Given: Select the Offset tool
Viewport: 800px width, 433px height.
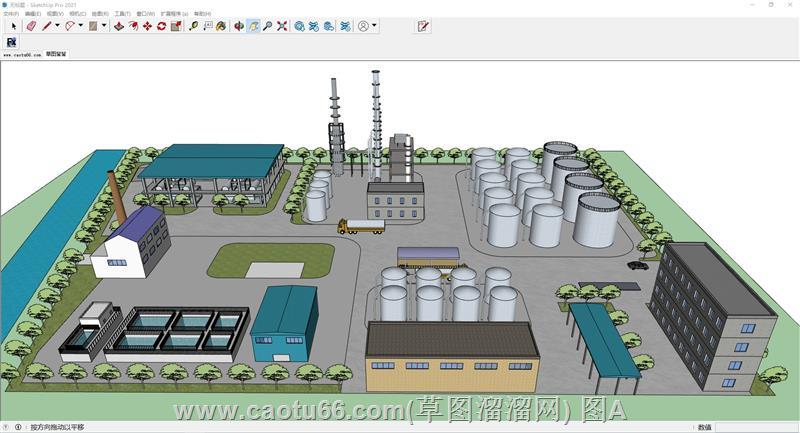Looking at the screenshot, I should 133,26.
